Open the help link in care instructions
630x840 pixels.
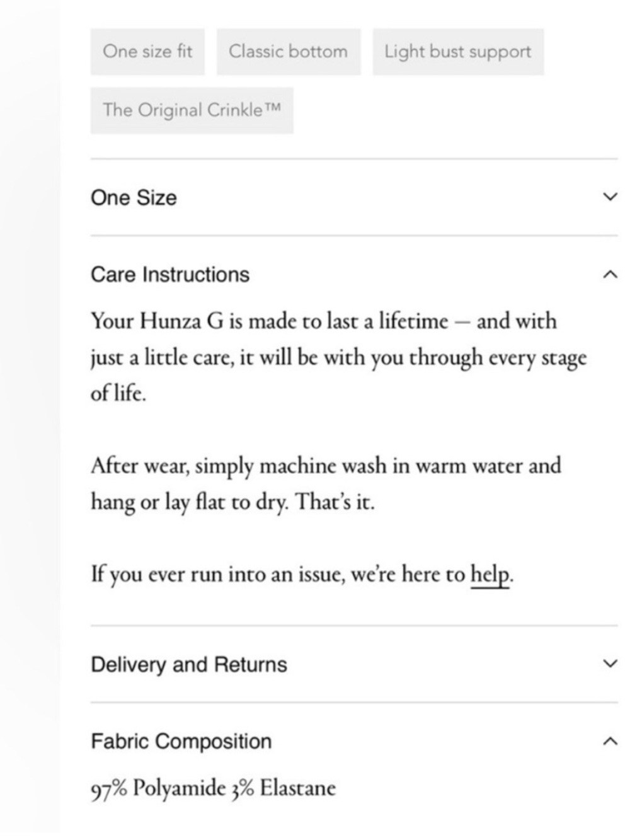[x=490, y=575]
